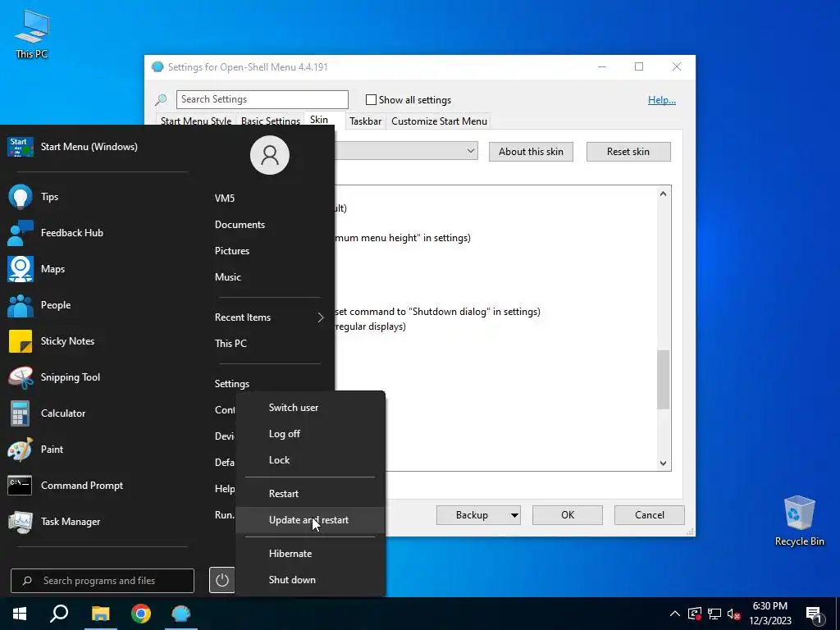Image resolution: width=840 pixels, height=630 pixels.
Task: Launch Snipping Tool icon
Action: (21, 377)
